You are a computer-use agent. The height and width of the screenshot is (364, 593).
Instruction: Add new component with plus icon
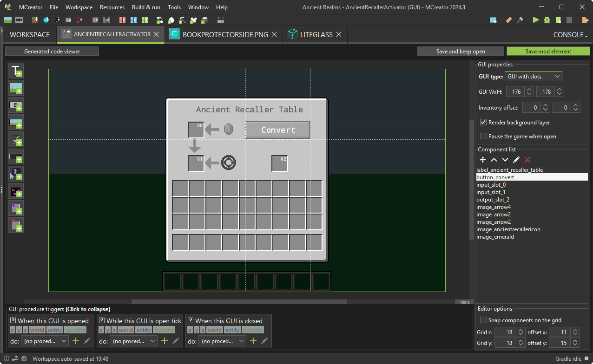click(x=483, y=159)
